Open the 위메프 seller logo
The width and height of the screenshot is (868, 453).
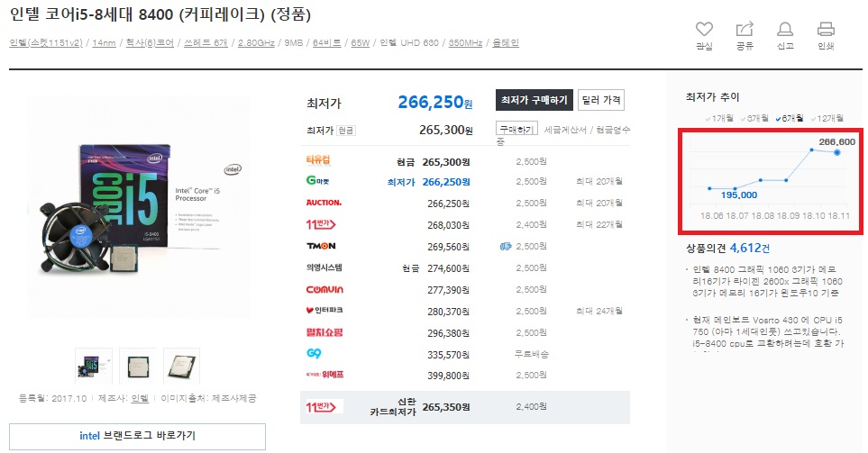tap(325, 375)
